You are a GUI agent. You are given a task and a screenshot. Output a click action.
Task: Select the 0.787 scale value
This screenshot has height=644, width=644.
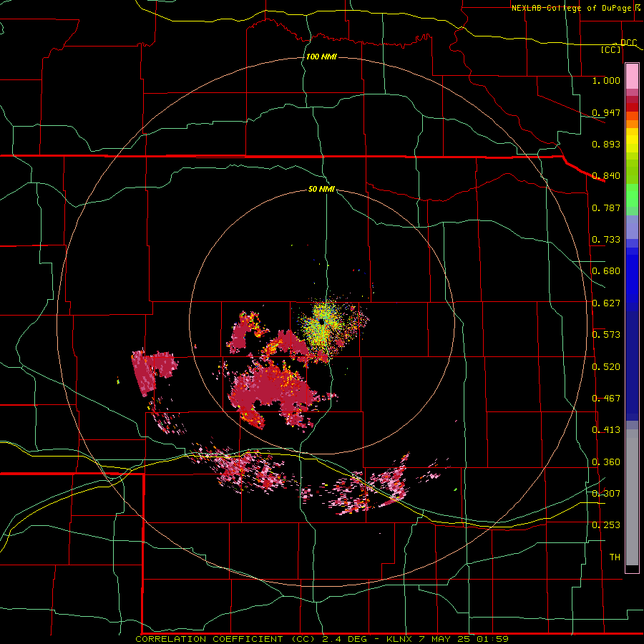point(606,208)
